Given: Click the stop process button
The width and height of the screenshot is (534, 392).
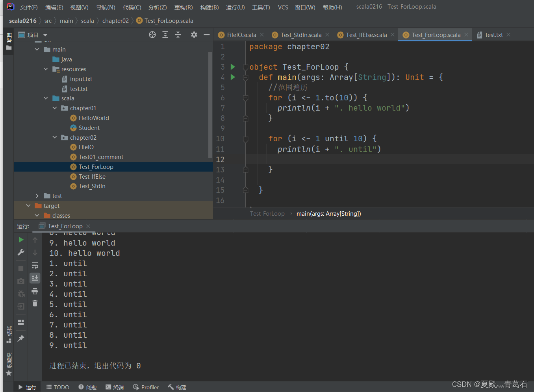Looking at the screenshot, I should [x=21, y=268].
